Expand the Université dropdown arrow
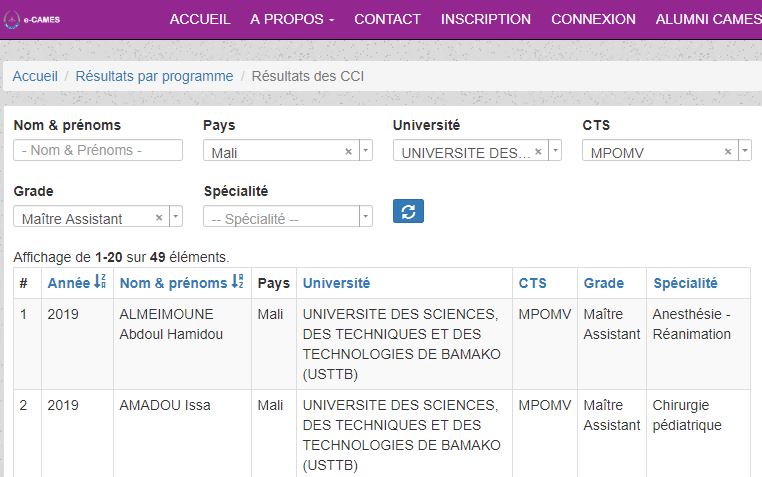This screenshot has width=762, height=477. click(555, 152)
